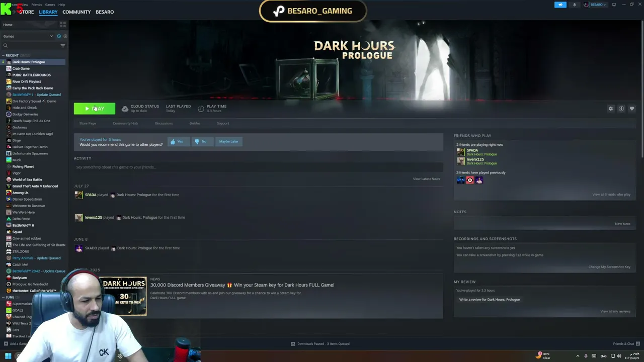Open the Windows Start menu
The width and height of the screenshot is (644, 362).
[x=8, y=356]
